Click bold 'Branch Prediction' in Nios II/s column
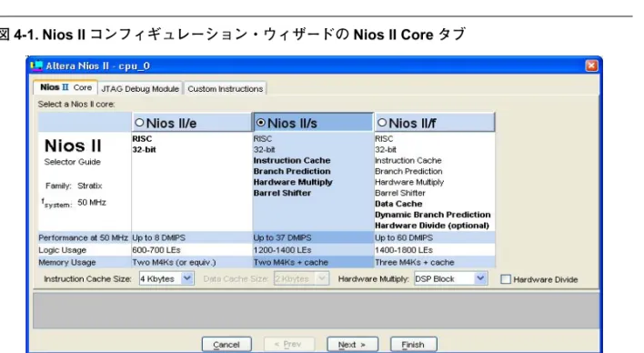Image resolution: width=644 pixels, height=353 pixels. pos(292,171)
